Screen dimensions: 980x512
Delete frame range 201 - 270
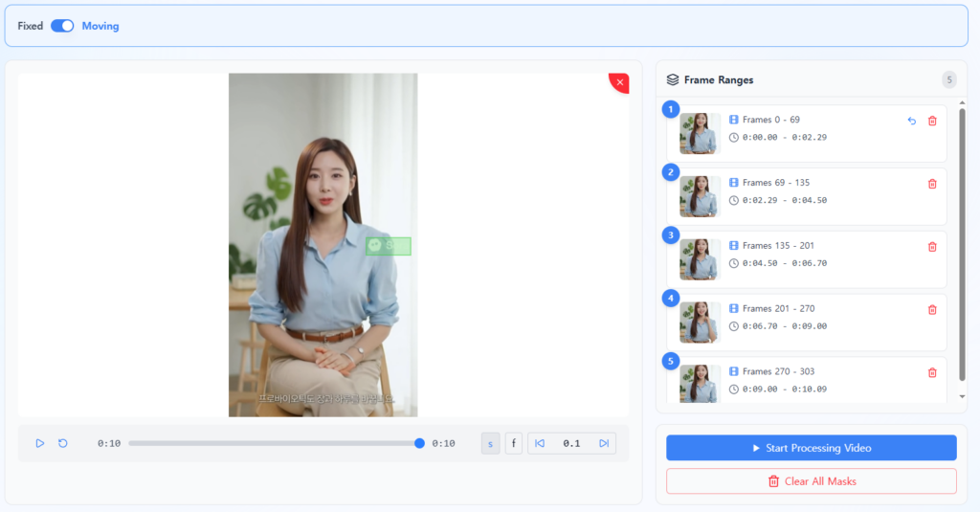932,310
